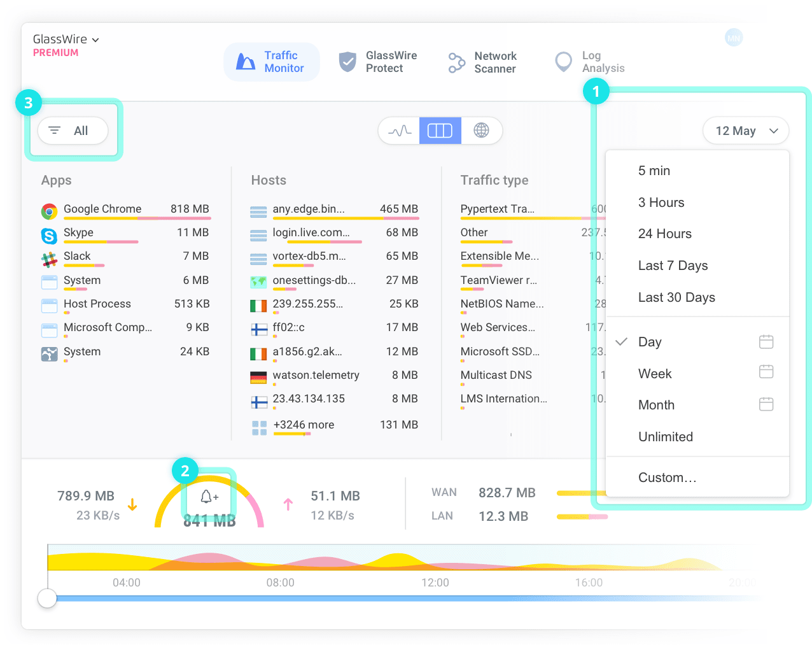Open the GlassWire Protect tab
Screen dimensions: 812x652
click(x=378, y=62)
